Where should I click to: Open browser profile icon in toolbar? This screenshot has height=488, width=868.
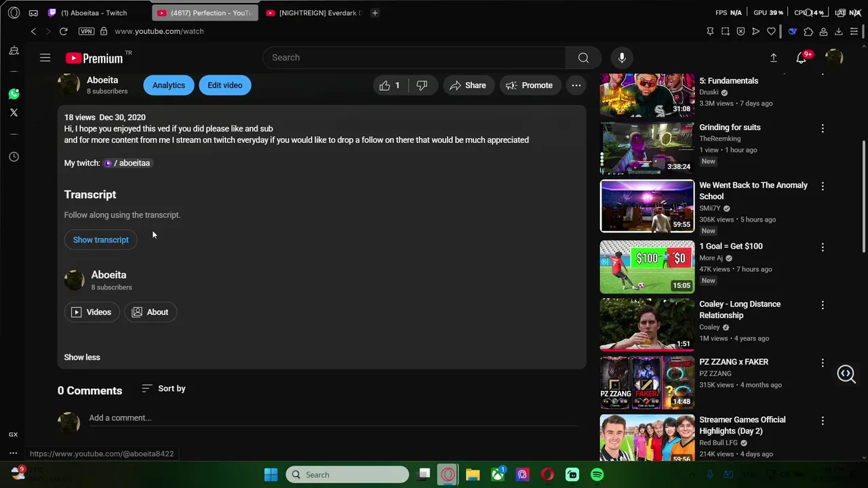823,31
